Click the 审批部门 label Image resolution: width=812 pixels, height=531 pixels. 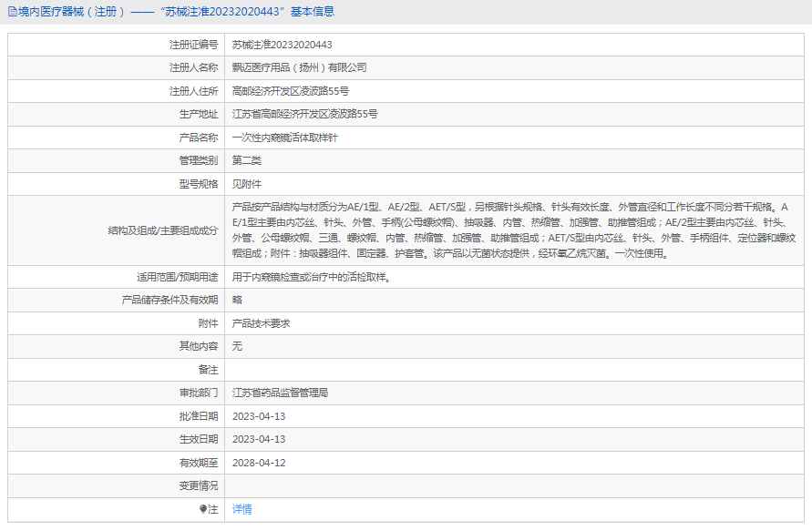199,393
